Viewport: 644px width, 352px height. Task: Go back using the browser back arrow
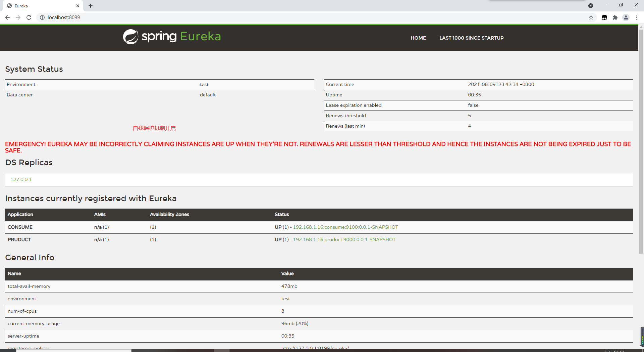(x=7, y=17)
